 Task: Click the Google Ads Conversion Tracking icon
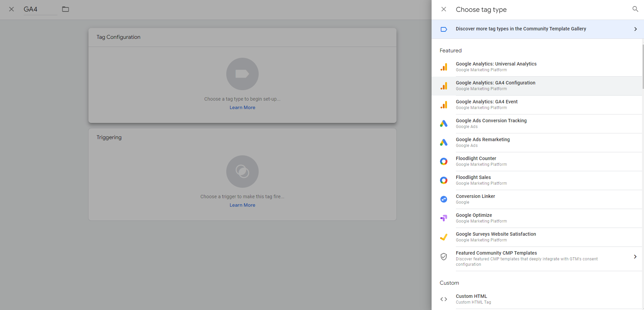click(x=444, y=123)
